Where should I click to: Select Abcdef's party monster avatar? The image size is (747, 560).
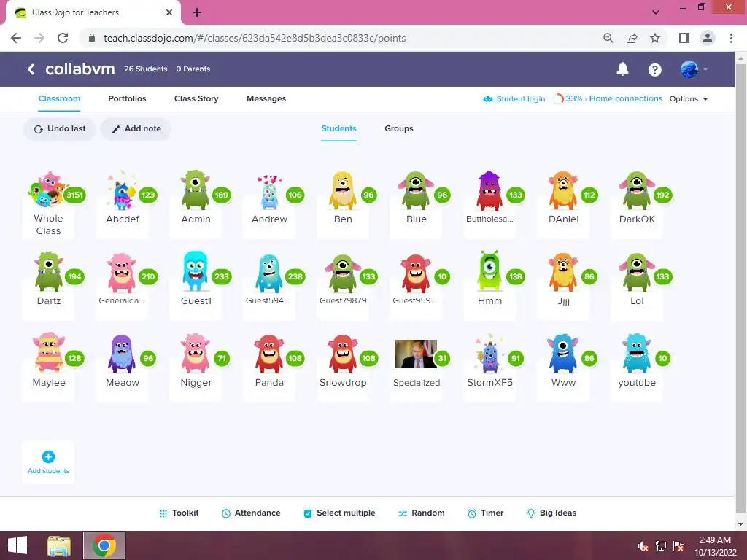click(122, 190)
